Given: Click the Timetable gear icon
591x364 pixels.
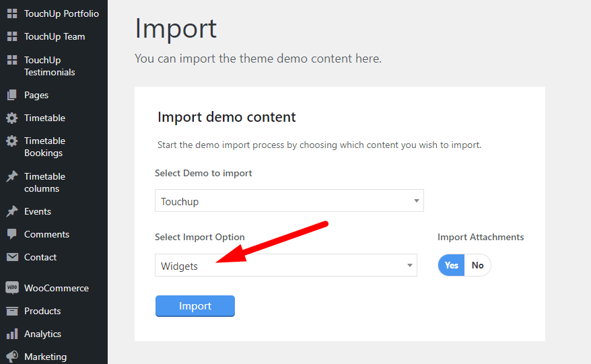Looking at the screenshot, I should click(12, 118).
